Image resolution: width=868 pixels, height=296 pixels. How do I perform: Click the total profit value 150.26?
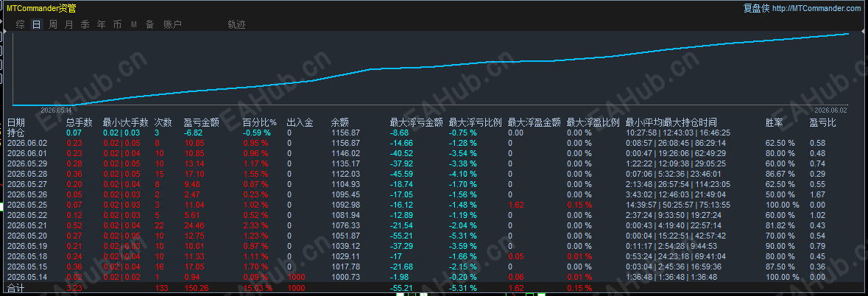[x=197, y=288]
